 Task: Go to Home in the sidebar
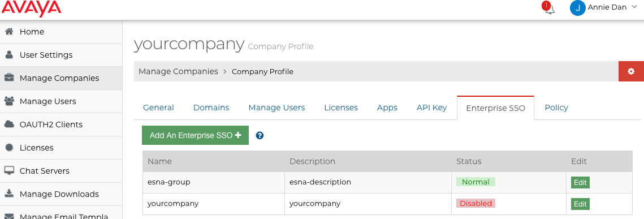pyautogui.click(x=61, y=32)
